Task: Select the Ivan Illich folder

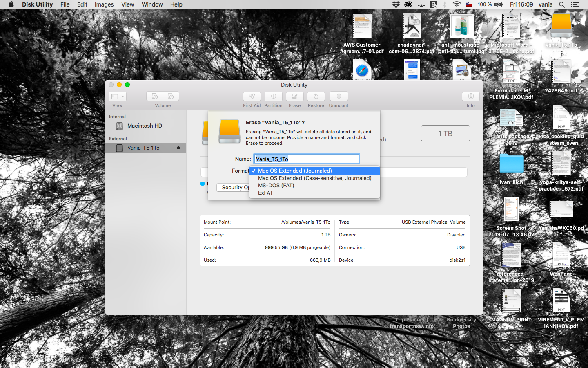Action: [511, 164]
